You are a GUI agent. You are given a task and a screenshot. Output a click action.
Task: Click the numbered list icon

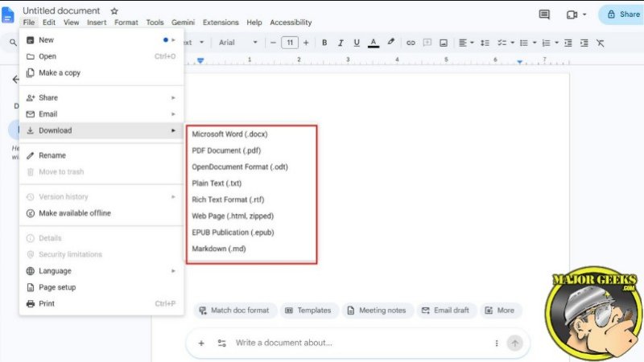(x=546, y=43)
